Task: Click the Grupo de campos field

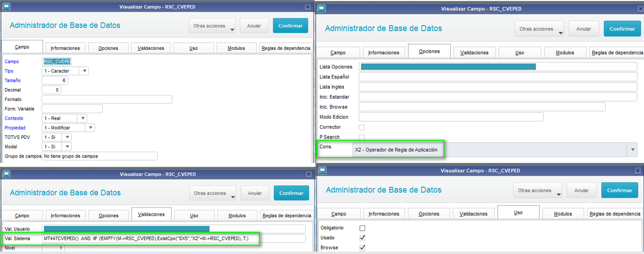Action: coord(100,156)
